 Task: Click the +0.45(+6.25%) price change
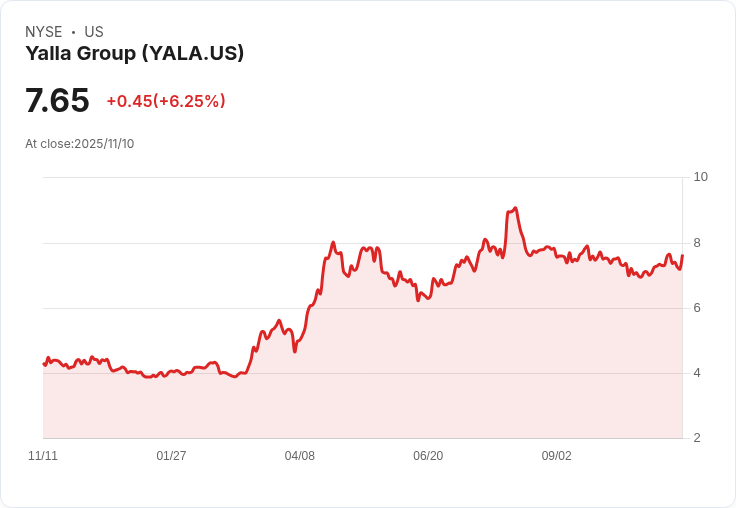point(166,101)
